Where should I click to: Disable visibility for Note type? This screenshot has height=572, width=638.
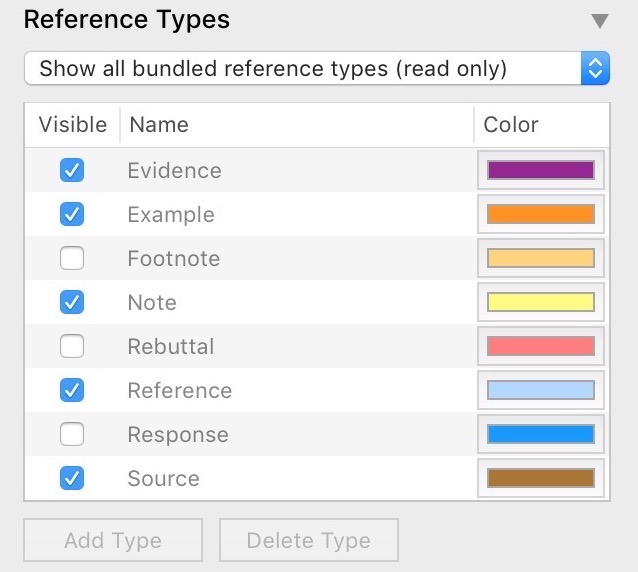pos(72,302)
